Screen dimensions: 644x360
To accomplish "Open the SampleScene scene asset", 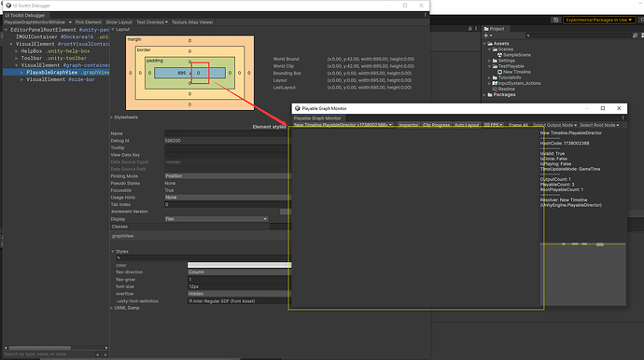I will pyautogui.click(x=516, y=55).
